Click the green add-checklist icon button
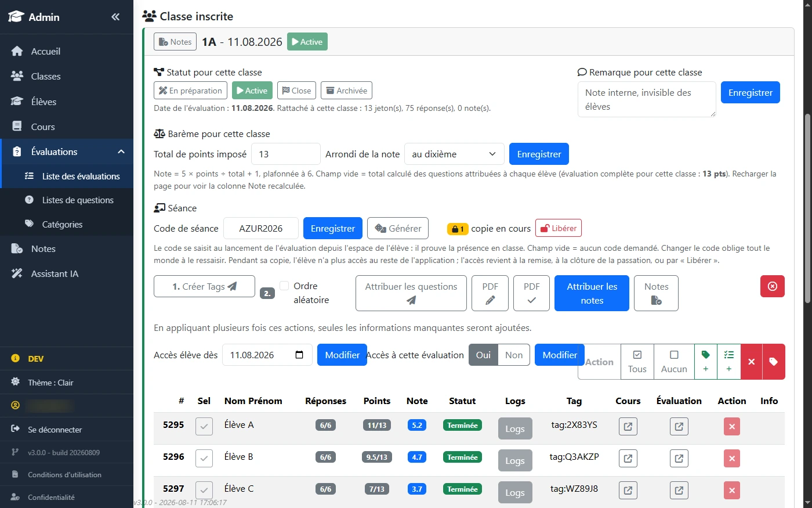The height and width of the screenshot is (508, 812). [729, 362]
